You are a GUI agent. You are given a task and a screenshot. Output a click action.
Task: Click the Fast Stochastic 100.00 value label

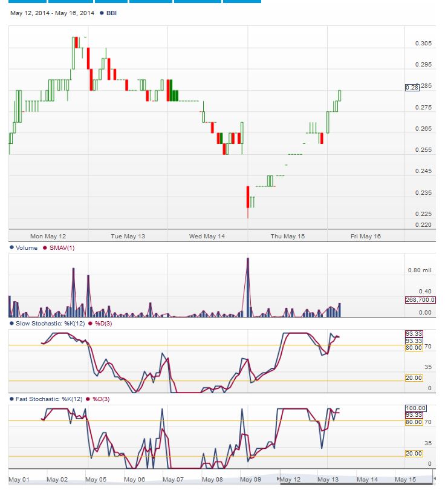[x=415, y=408]
